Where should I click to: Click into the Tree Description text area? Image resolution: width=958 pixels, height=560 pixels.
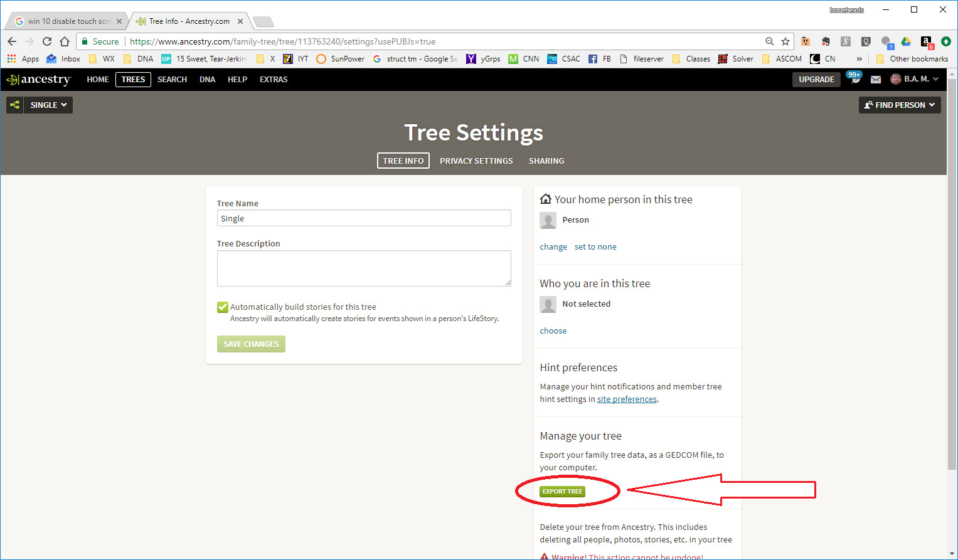pyautogui.click(x=364, y=268)
